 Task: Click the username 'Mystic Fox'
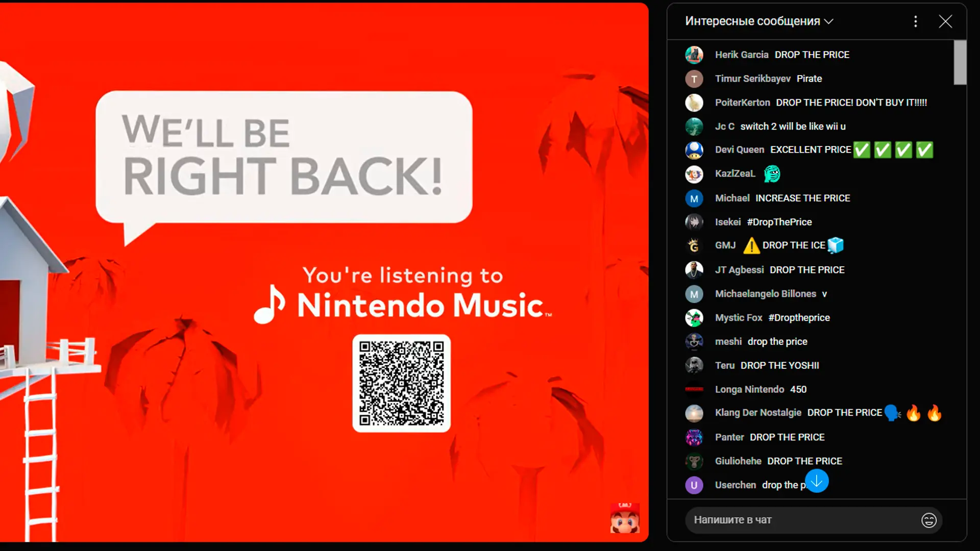coord(739,317)
